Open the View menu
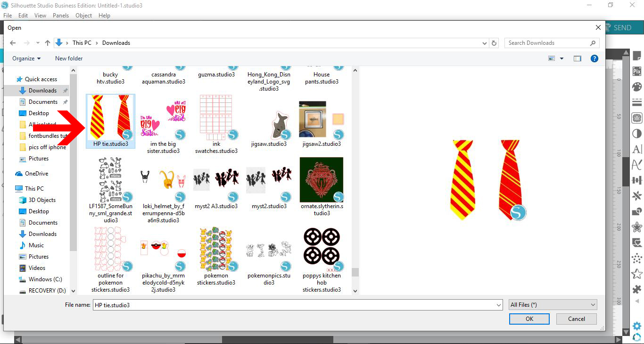Viewport: 644px width, 344px height. click(x=40, y=16)
